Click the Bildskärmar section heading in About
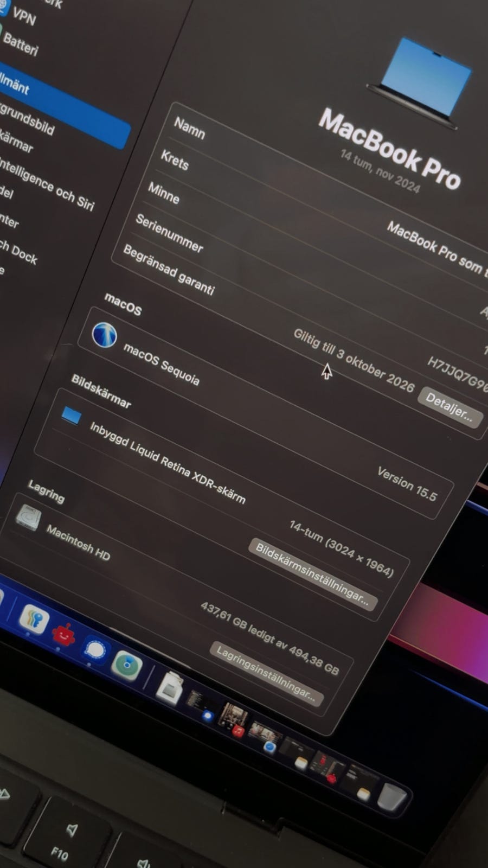488x868 pixels. click(101, 391)
